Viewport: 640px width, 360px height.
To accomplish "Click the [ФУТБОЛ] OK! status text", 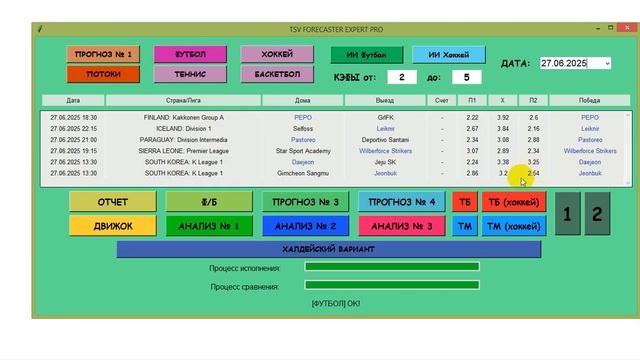I will point(336,304).
